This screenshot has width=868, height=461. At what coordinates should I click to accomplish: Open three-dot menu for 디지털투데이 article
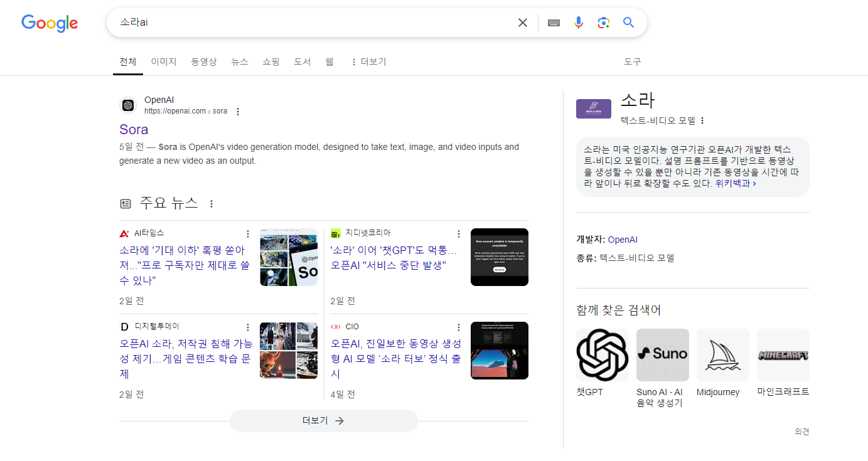coord(248,327)
